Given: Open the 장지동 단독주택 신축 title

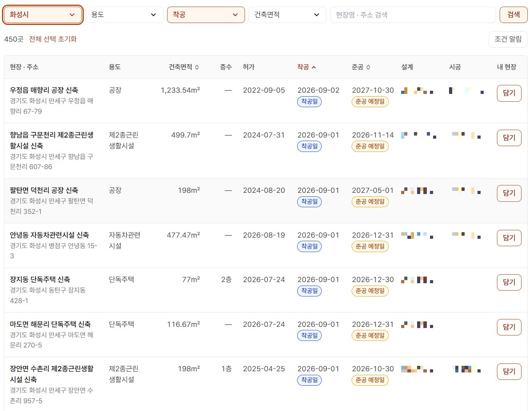Looking at the screenshot, I should tap(40, 279).
